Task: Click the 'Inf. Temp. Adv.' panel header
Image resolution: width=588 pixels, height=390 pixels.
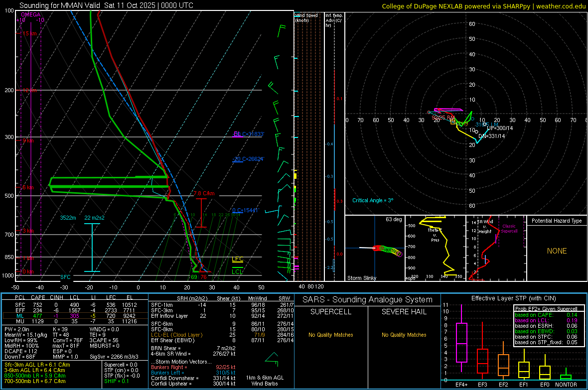Action: [333, 20]
